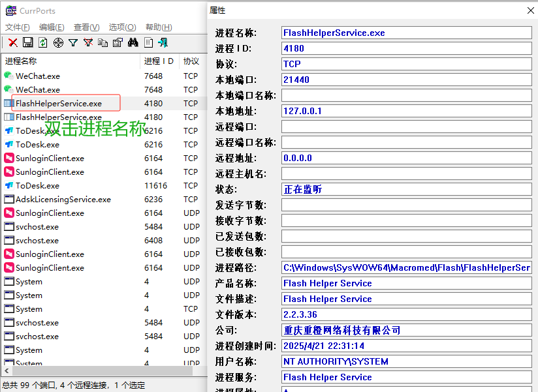538x392 pixels.
Task: Click the 进程路径 field with C:\Windows path
Action: pyautogui.click(x=407, y=267)
